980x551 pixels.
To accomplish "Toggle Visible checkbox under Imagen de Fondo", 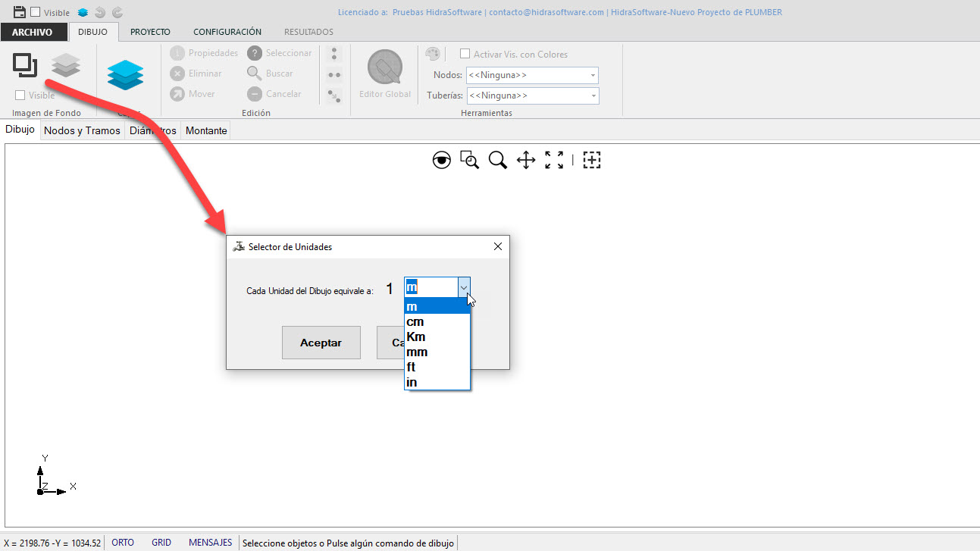I will click(20, 95).
